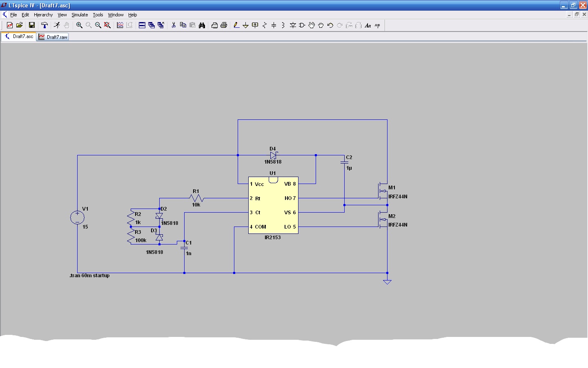
Task: Click the Run simulation icon
Action: click(57, 25)
